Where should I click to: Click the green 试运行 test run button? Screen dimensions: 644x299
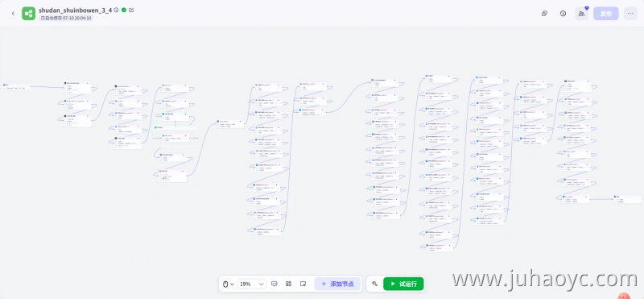coord(403,284)
